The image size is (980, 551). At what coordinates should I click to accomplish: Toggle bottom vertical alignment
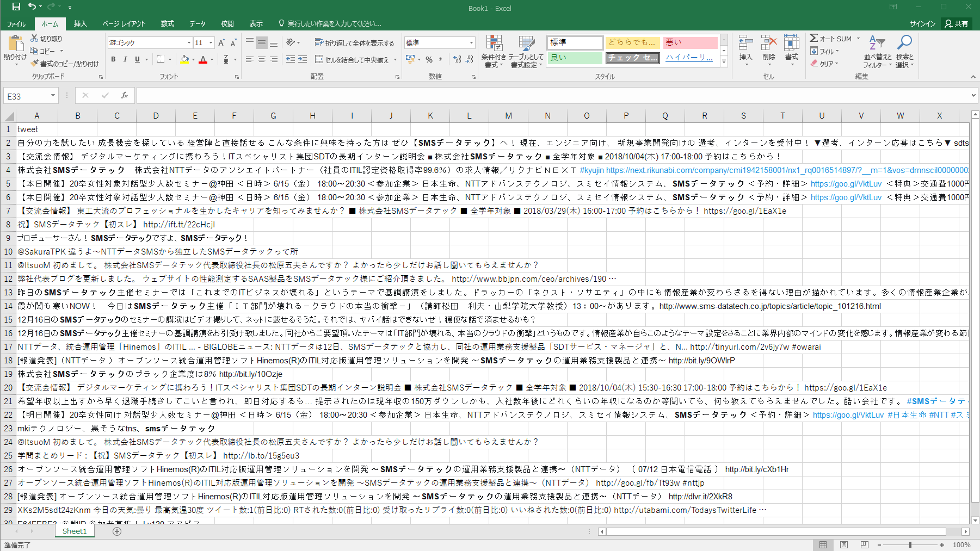coord(274,42)
